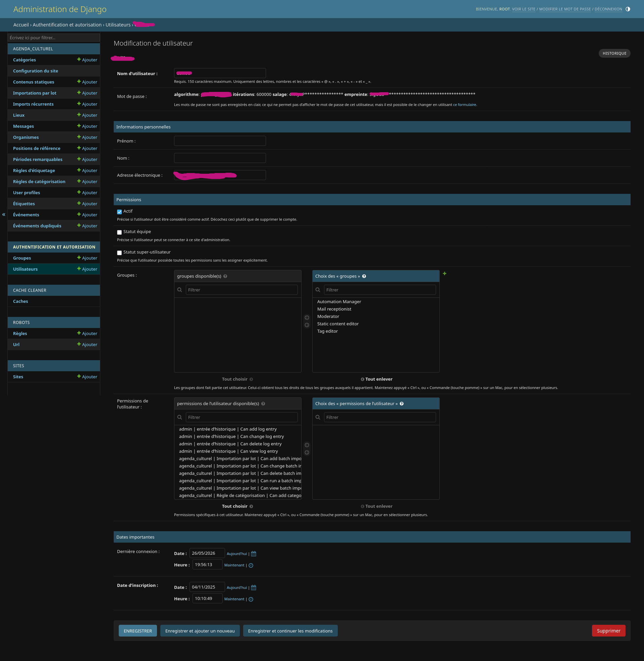This screenshot has height=661, width=644.
Task: Click the VOIR LE SITE link
Action: point(524,9)
